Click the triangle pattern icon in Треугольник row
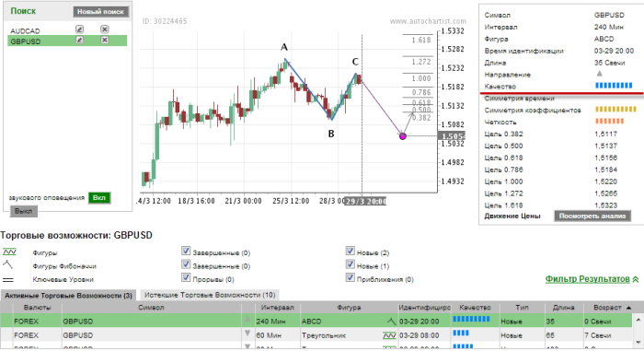 [x=389, y=335]
